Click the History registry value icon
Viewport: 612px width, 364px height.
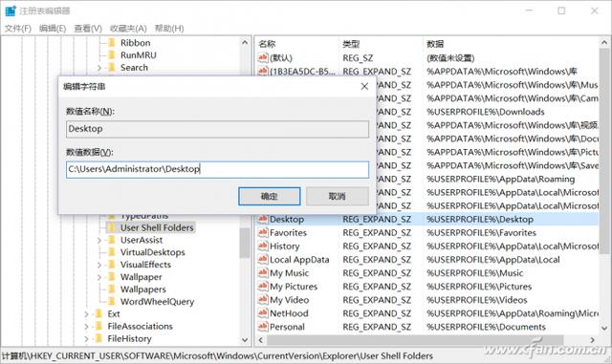(263, 246)
